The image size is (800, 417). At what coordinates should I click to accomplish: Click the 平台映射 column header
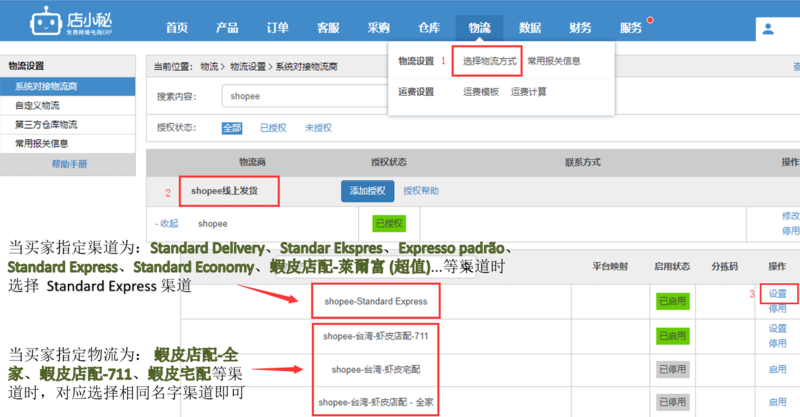point(610,266)
